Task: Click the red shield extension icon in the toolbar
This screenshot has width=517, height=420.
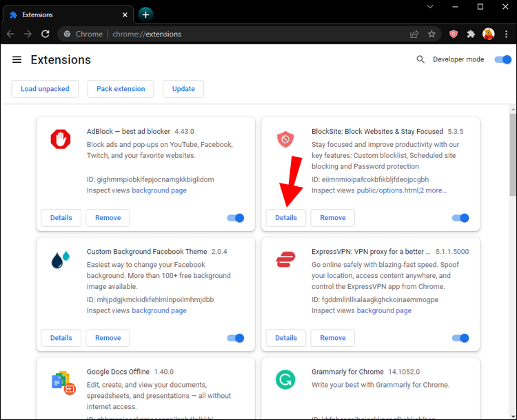Action: pos(453,34)
